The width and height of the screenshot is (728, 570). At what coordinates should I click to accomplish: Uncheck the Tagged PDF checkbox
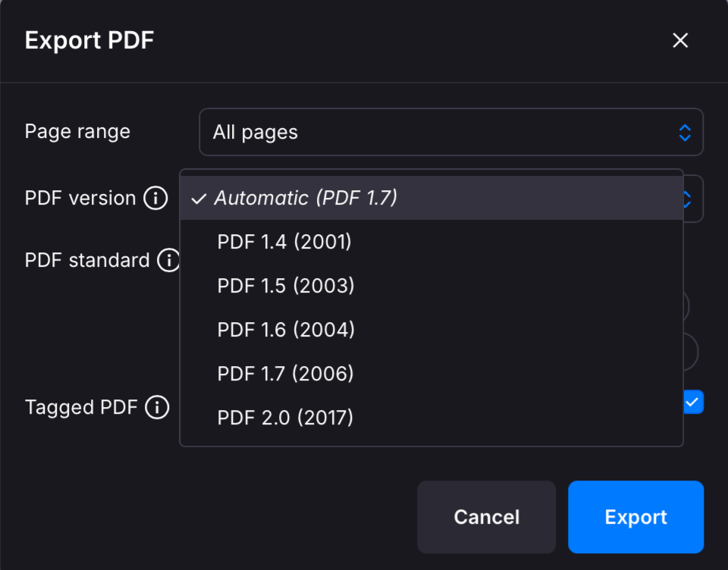click(x=693, y=402)
